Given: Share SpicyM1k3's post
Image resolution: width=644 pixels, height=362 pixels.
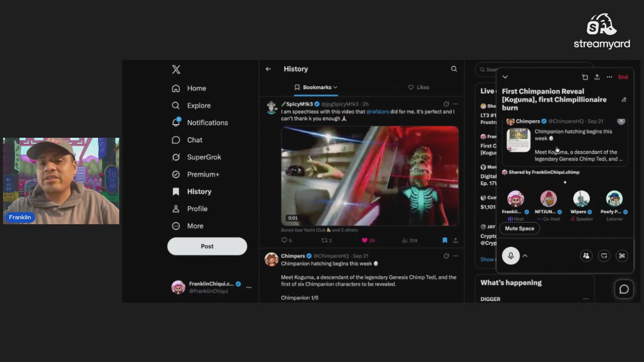Looking at the screenshot, I should (x=455, y=240).
